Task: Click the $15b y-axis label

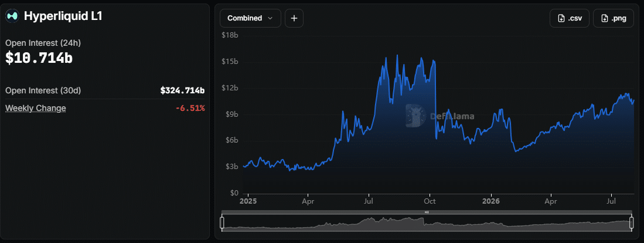Action: tap(230, 62)
